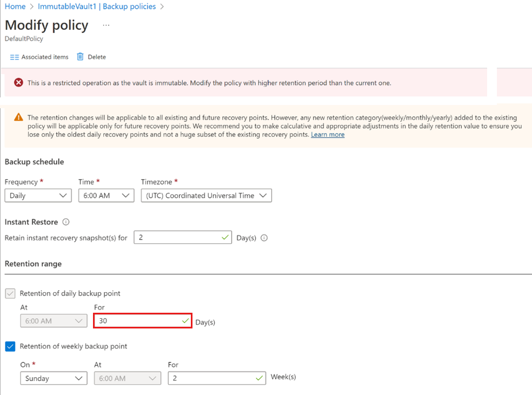Navigate to ImmutableVault1 Backup policies breadcrumb
The width and height of the screenshot is (532, 395).
97,6
